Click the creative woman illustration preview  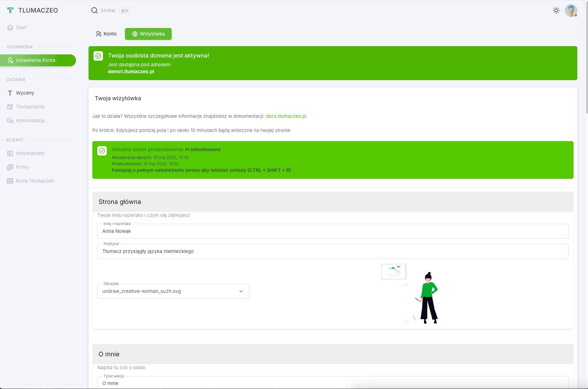[x=412, y=294]
